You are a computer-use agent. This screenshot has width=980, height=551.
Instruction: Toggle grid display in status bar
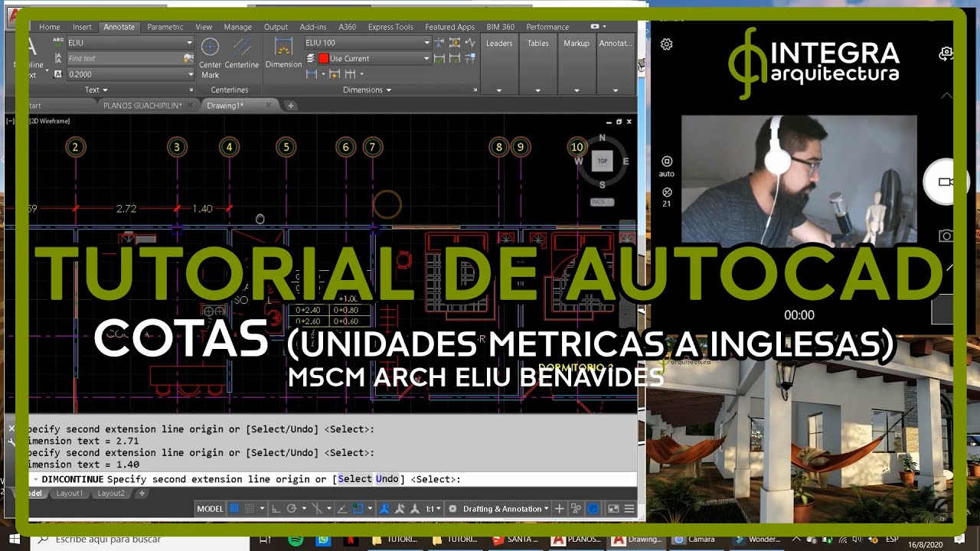[x=234, y=509]
